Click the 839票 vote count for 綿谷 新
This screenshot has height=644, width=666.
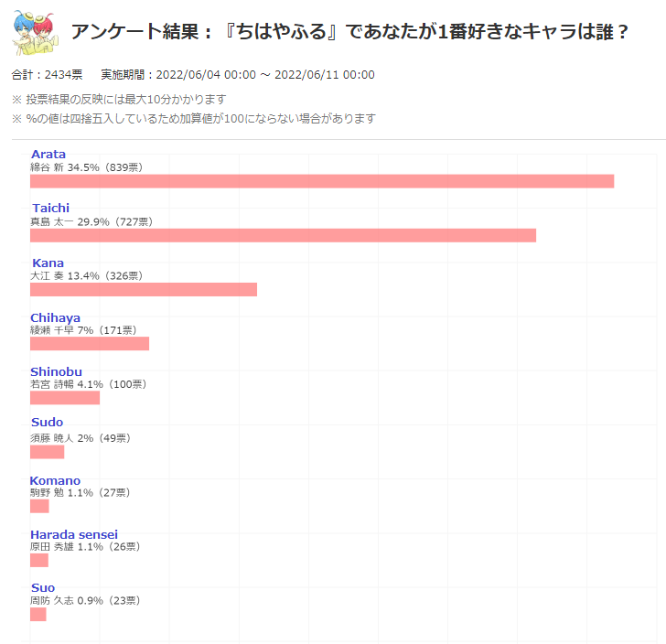[121, 167]
